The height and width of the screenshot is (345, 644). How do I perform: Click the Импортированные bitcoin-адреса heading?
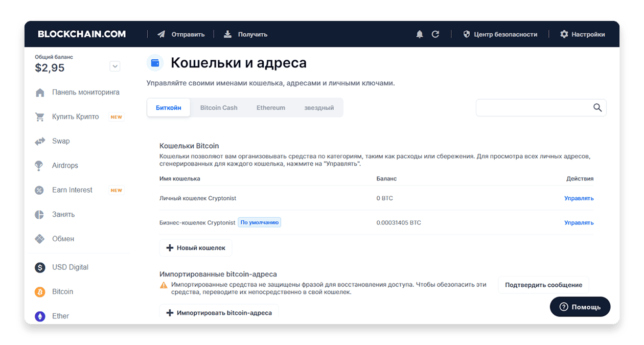[x=218, y=274]
